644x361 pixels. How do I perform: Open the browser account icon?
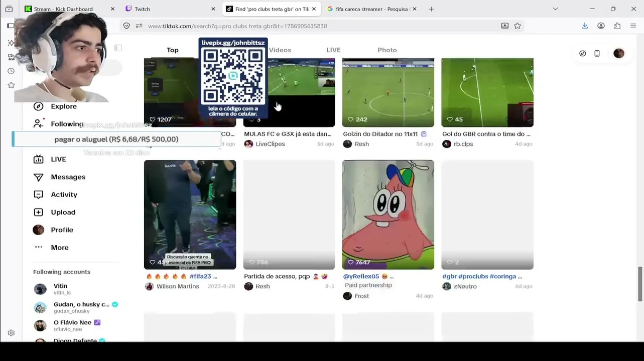coord(601,26)
